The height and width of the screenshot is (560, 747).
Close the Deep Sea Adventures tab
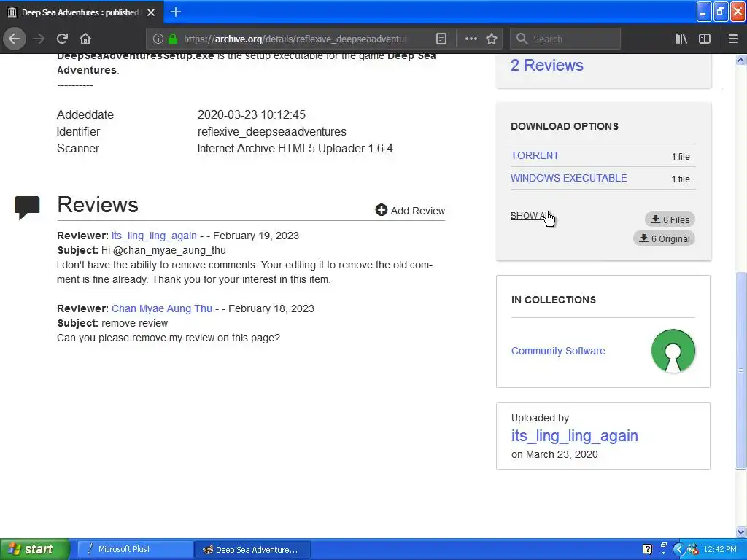(151, 12)
